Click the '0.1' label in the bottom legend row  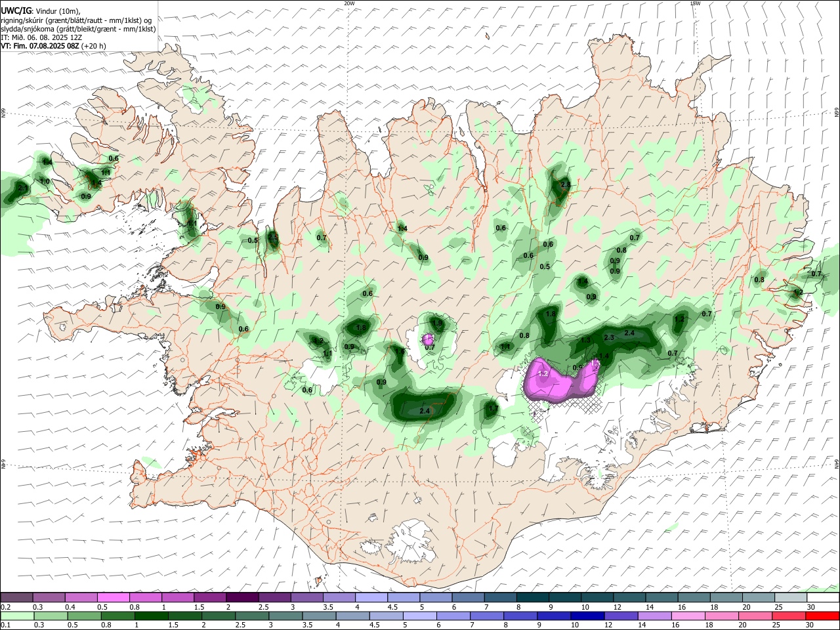[5, 625]
